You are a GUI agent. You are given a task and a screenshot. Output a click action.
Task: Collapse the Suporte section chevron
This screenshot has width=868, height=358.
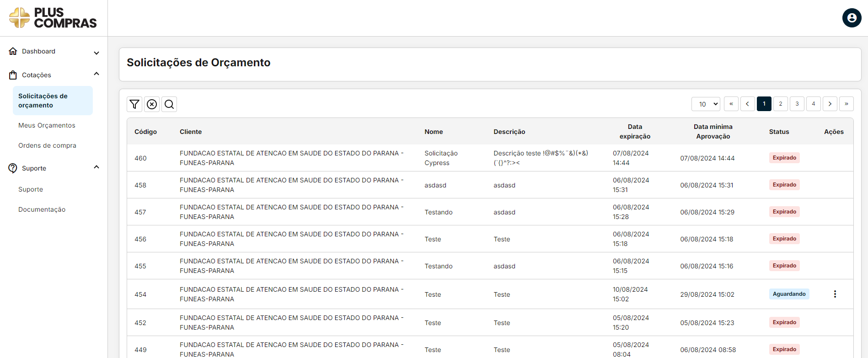point(96,167)
